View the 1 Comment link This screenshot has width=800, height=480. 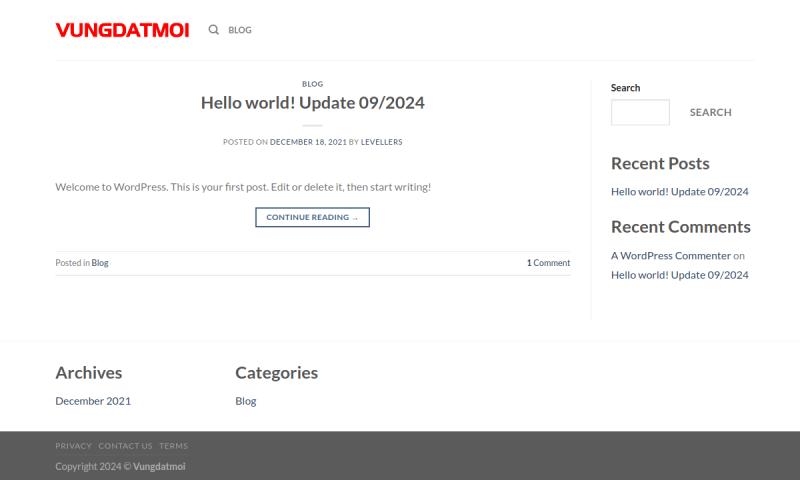[548, 263]
